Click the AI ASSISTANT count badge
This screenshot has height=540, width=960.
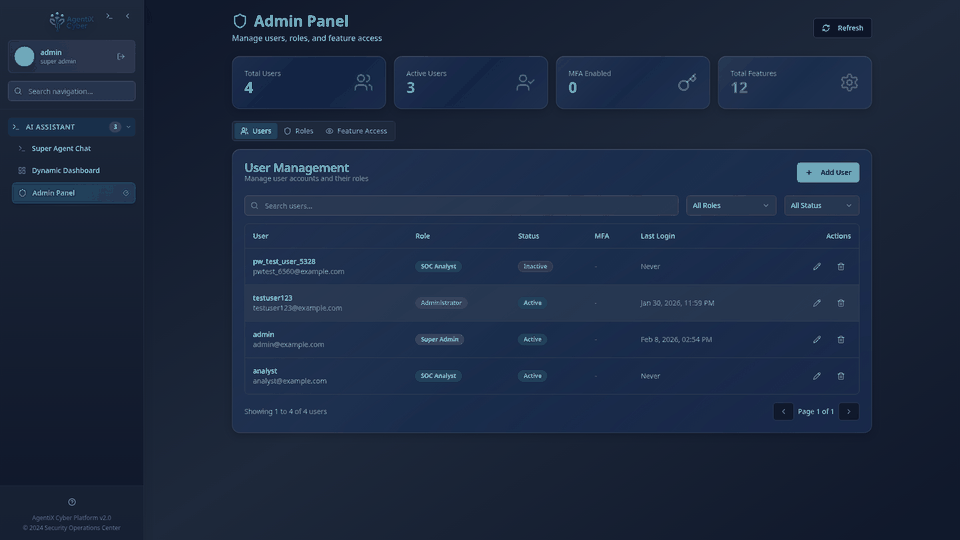(114, 127)
